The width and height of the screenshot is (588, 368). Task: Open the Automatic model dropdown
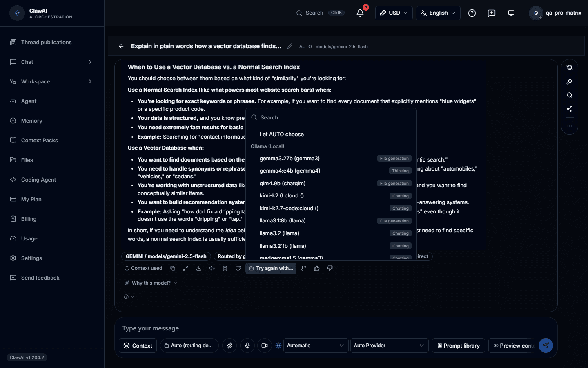coord(316,346)
